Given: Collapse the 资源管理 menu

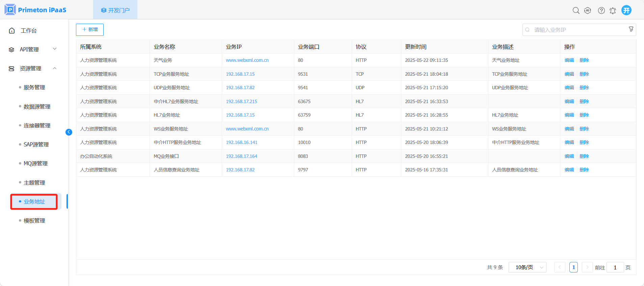Looking at the screenshot, I should tap(32, 68).
